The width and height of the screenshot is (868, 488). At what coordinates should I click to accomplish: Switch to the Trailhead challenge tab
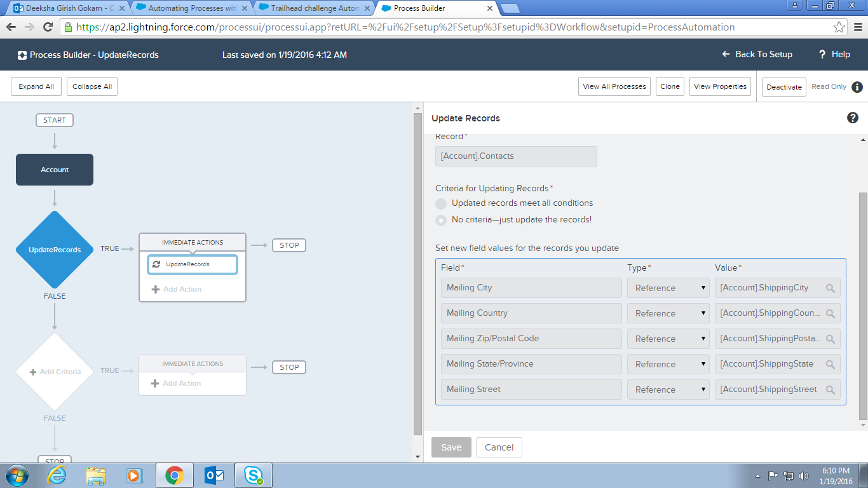[x=312, y=8]
